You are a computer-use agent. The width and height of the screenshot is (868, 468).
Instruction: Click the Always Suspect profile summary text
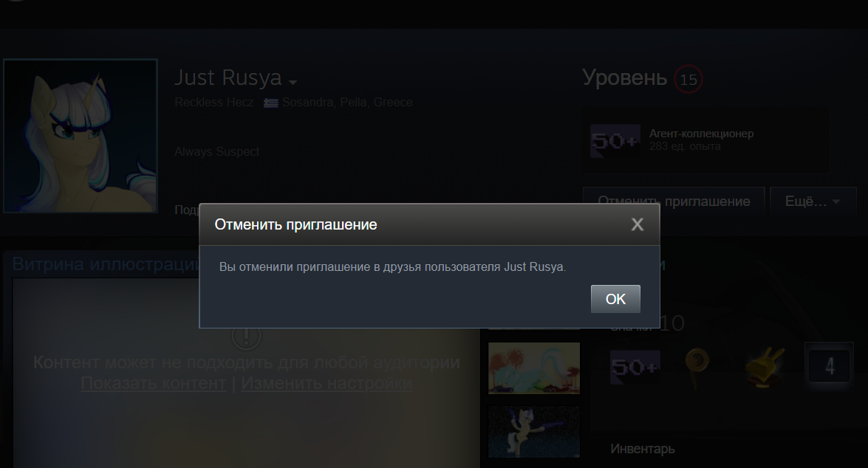(216, 151)
